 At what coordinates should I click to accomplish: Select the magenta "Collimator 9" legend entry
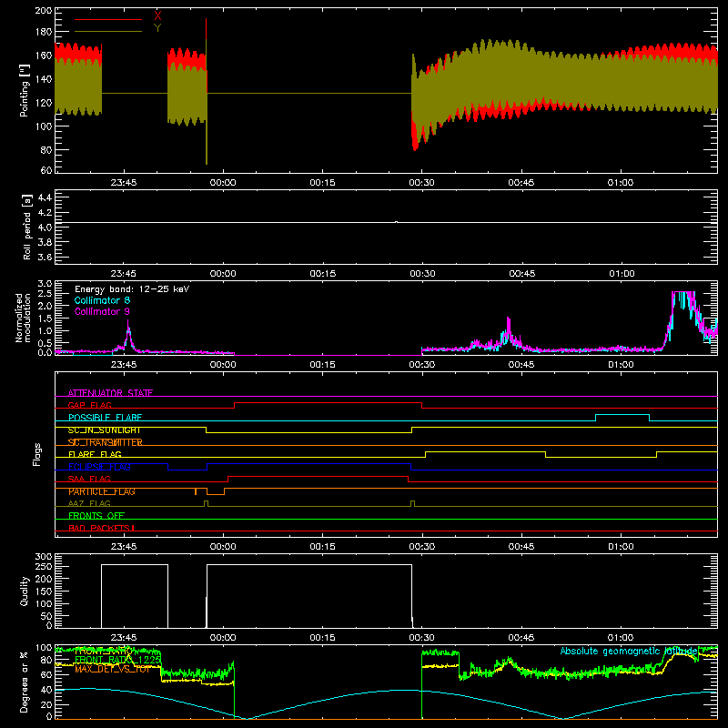(x=102, y=311)
